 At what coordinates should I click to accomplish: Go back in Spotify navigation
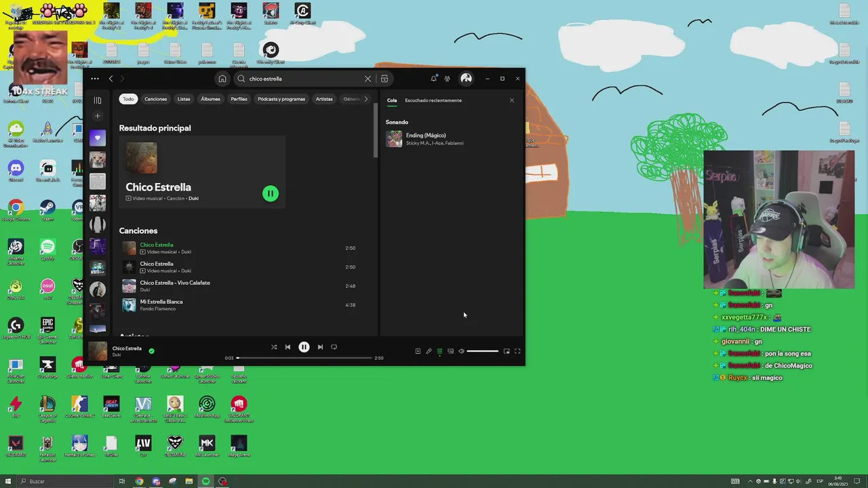[x=111, y=79]
